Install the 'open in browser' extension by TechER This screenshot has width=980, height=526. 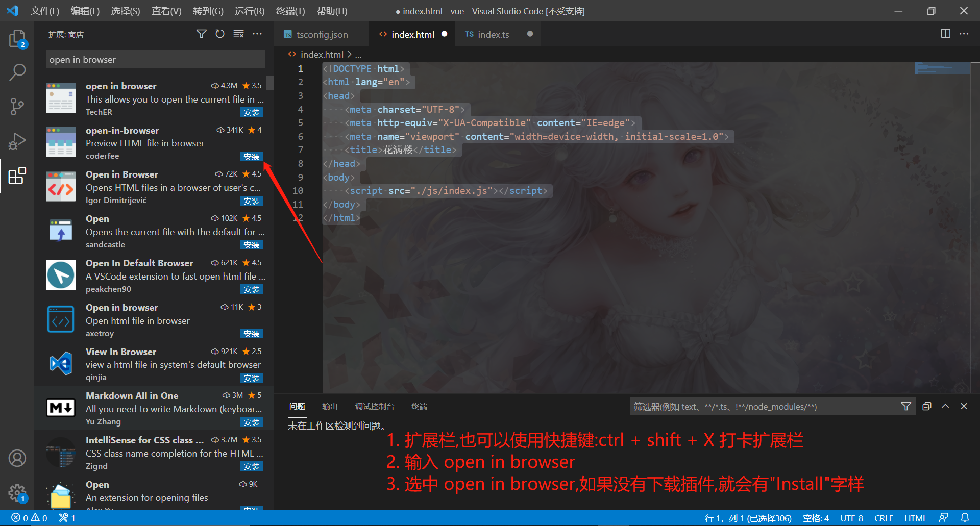tap(251, 112)
